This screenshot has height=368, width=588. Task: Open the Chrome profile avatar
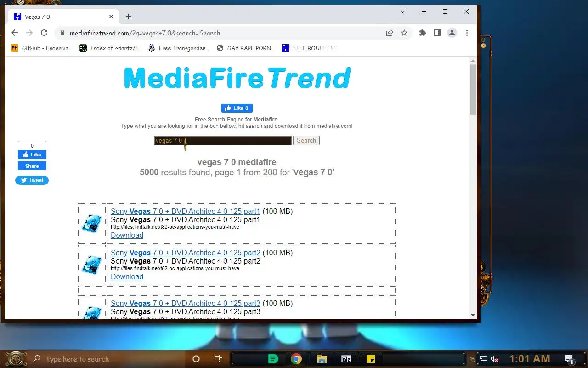point(452,33)
